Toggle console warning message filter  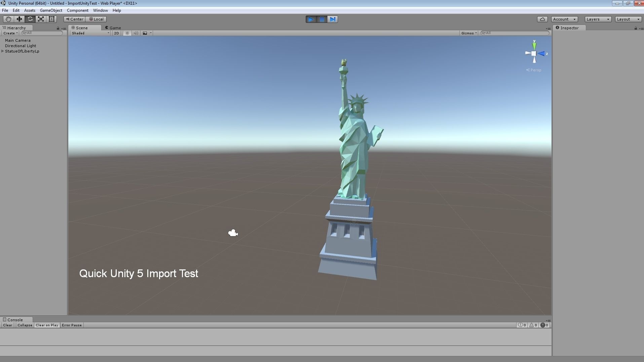533,325
